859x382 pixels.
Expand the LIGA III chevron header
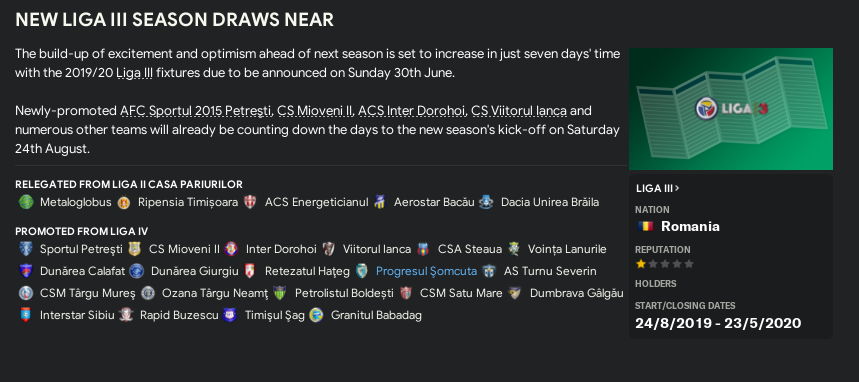pyautogui.click(x=657, y=189)
